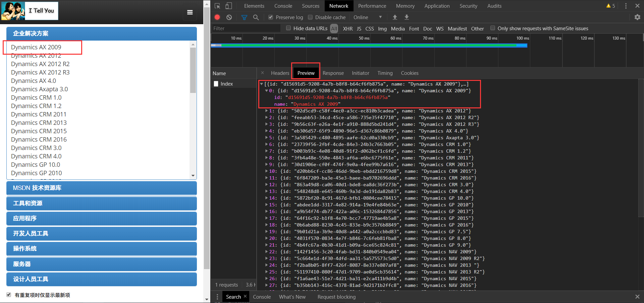This screenshot has width=644, height=303.
Task: Open the What's New drawer tab
Action: point(292,297)
